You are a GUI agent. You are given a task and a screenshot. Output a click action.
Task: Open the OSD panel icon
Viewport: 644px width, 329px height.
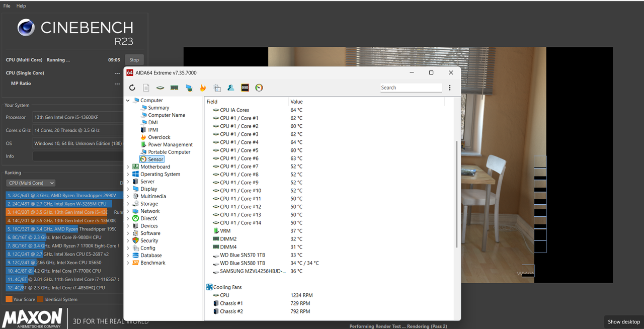click(x=245, y=88)
